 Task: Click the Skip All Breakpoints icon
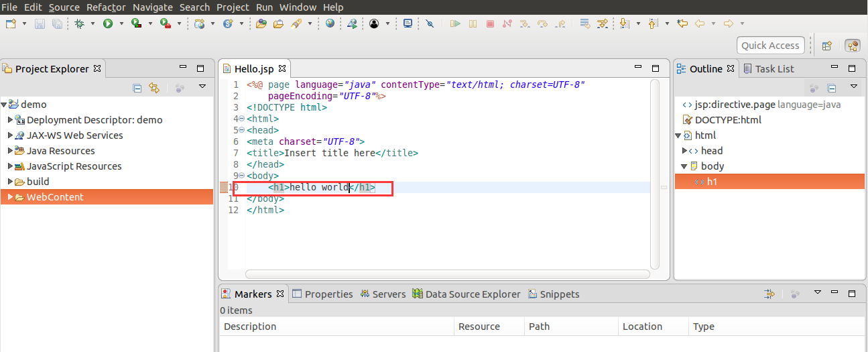430,23
